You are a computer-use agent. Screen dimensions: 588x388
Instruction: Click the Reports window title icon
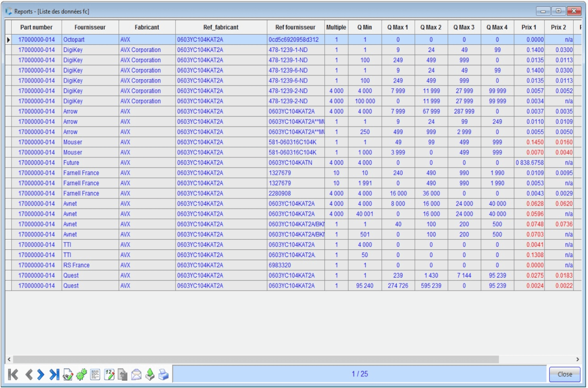click(x=9, y=11)
